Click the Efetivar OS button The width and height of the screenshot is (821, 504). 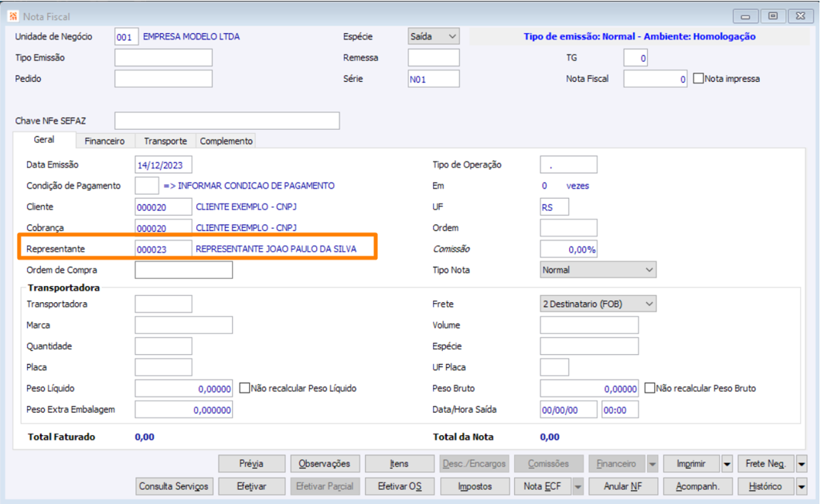pos(399,486)
